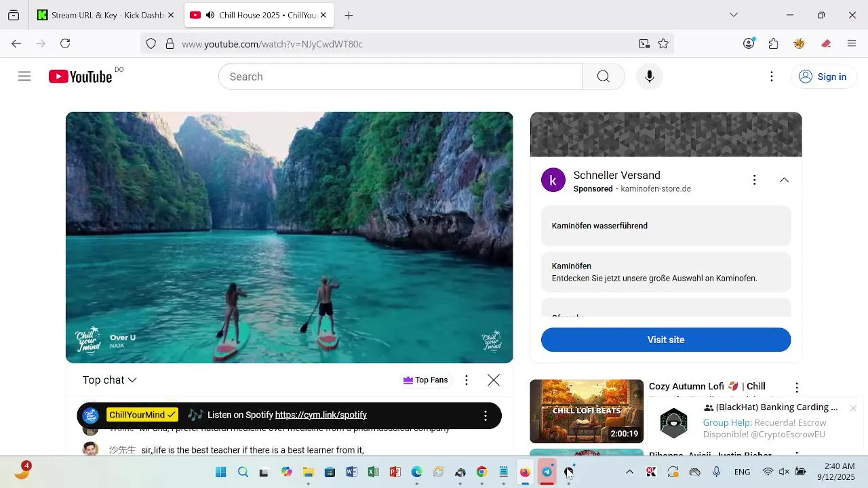Click the tracking protection shield icon
Viewport: 868px width, 488px height.
pyautogui.click(x=151, y=43)
